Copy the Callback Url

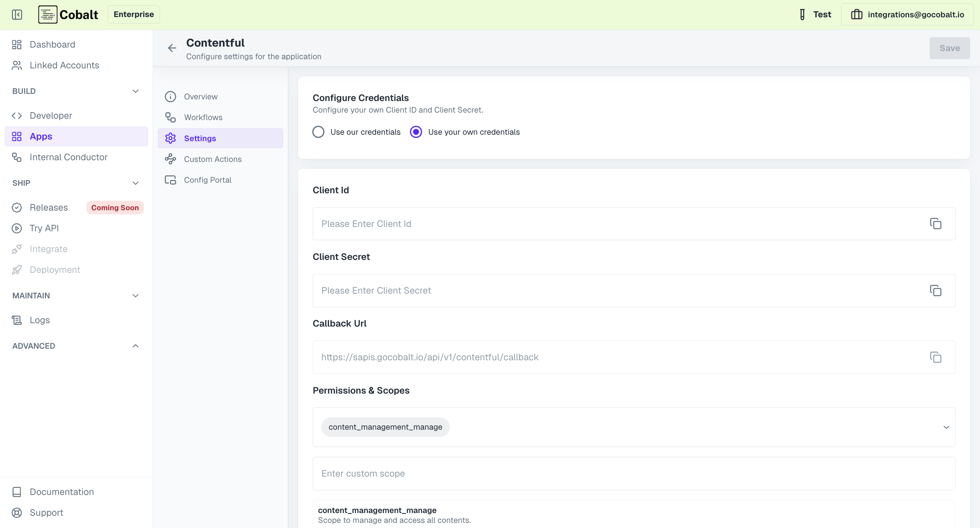pyautogui.click(x=936, y=357)
